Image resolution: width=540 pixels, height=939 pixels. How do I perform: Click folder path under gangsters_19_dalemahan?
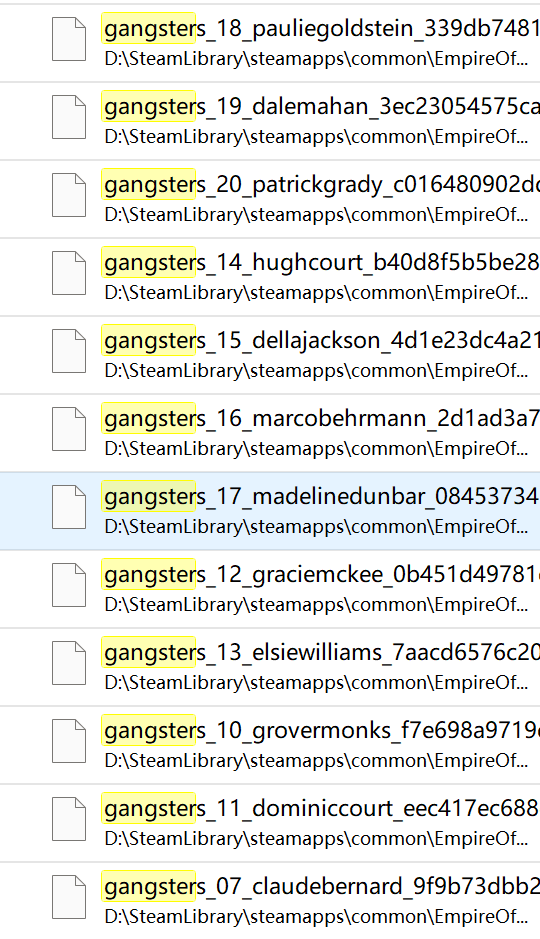(x=316, y=137)
